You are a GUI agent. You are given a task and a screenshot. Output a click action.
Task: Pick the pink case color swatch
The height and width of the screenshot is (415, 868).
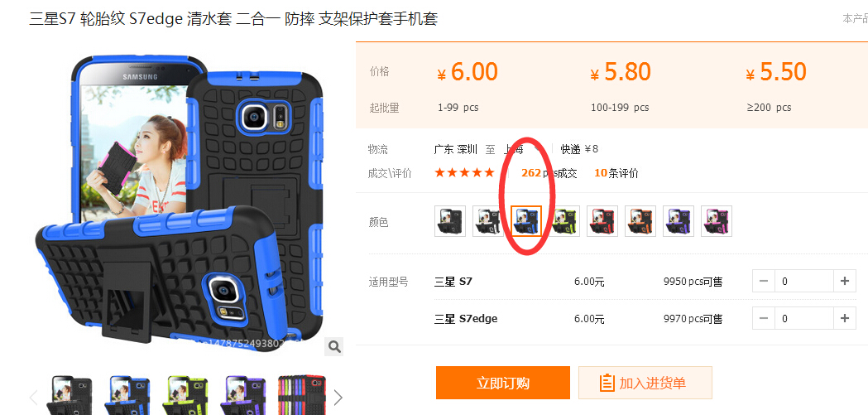click(x=717, y=221)
